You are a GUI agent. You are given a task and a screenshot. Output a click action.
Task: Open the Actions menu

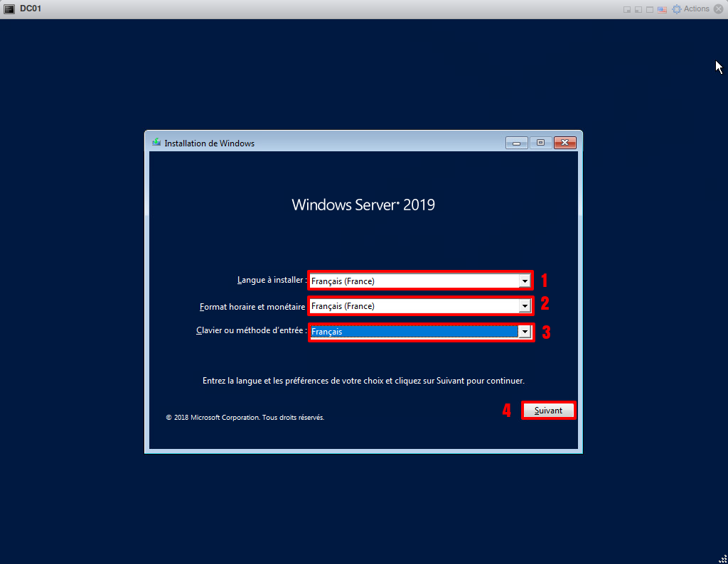pos(696,9)
